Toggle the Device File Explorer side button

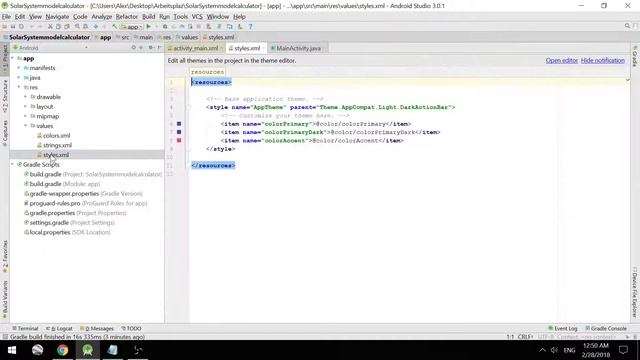coord(635,292)
